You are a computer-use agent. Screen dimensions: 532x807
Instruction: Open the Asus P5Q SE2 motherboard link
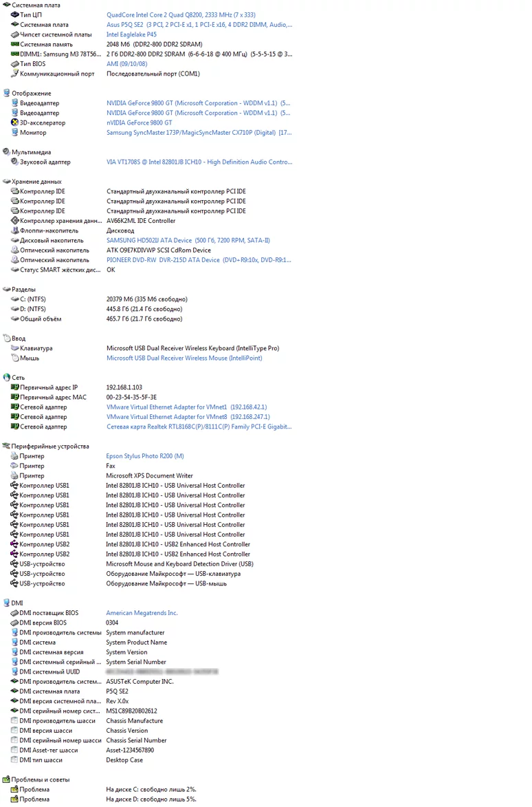[199, 25]
